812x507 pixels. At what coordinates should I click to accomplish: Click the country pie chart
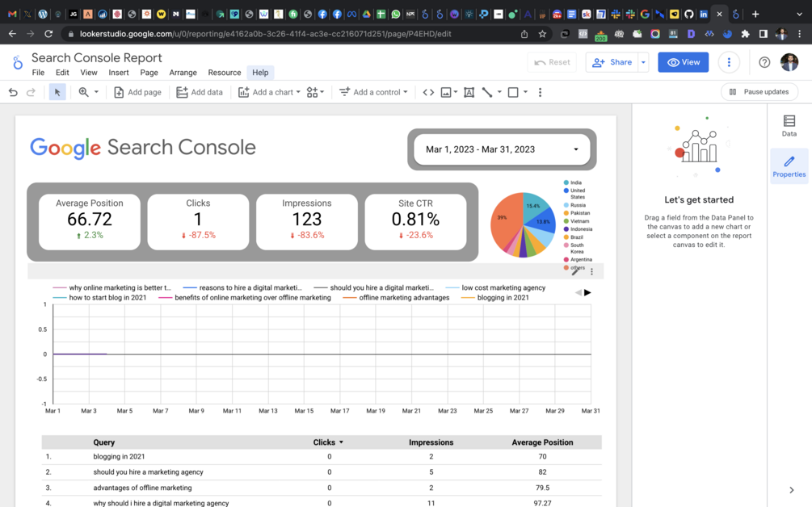coord(523,224)
